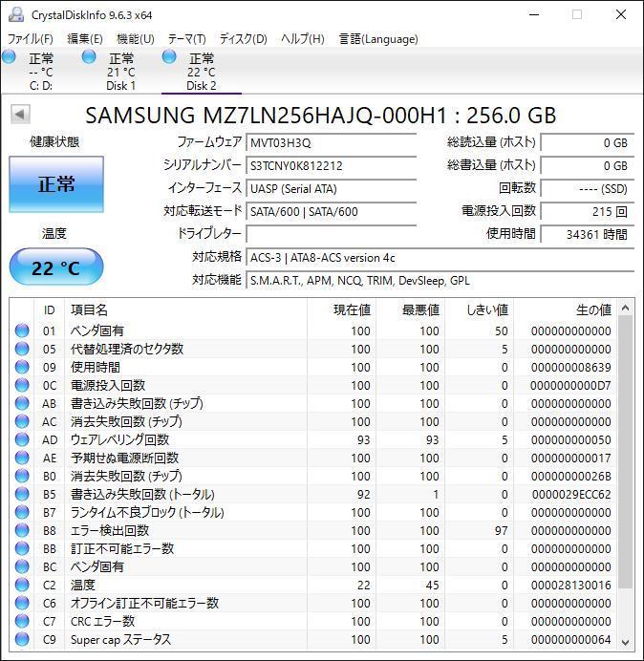Viewport: 644px width, 661px height.
Task: Select the C: D: disk tab
Action: pyautogui.click(x=40, y=72)
